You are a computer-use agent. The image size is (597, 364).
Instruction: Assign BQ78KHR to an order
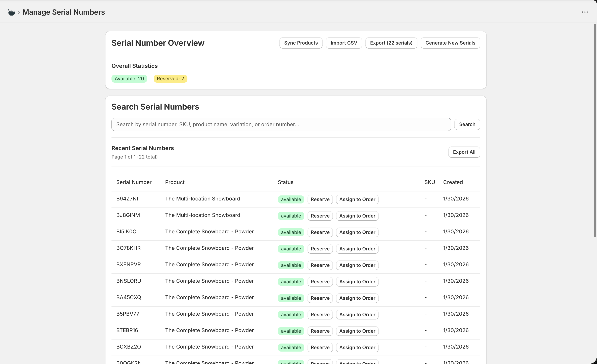point(357,249)
